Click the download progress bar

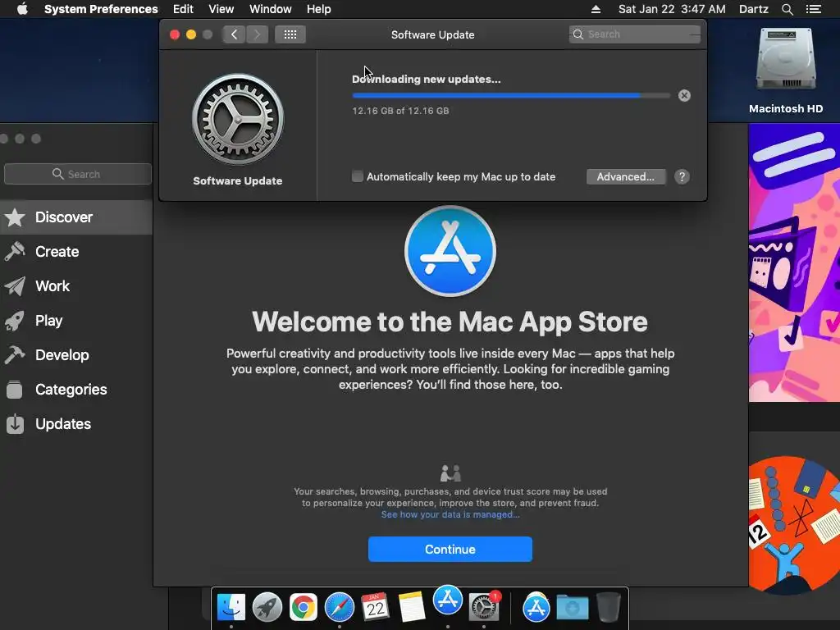[511, 95]
